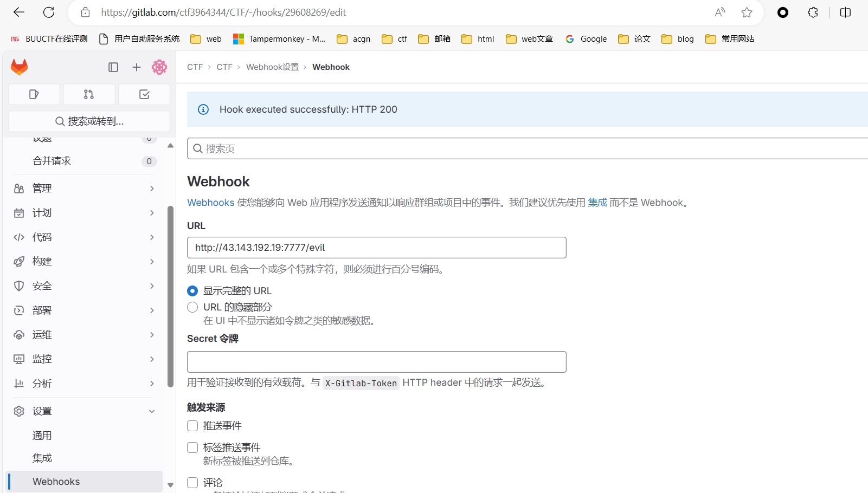868x493 pixels.
Task: Open the web文章 bookmark folder
Action: 529,39
